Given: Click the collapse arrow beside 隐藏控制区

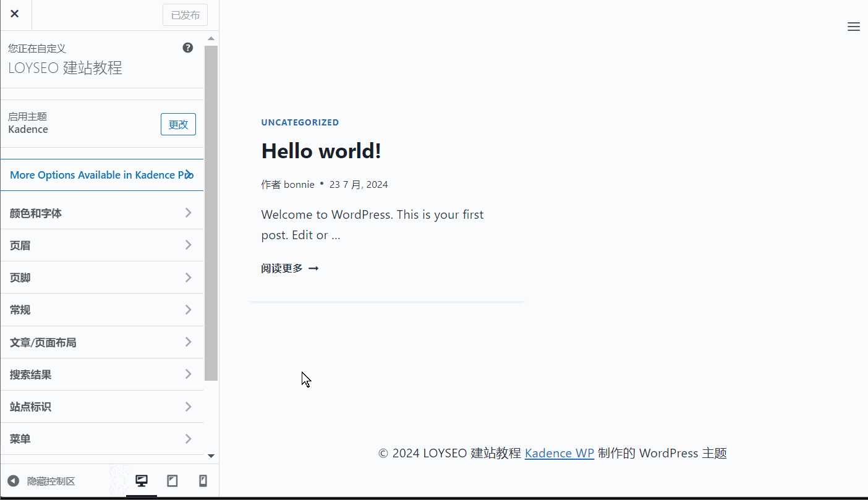Looking at the screenshot, I should (x=14, y=481).
